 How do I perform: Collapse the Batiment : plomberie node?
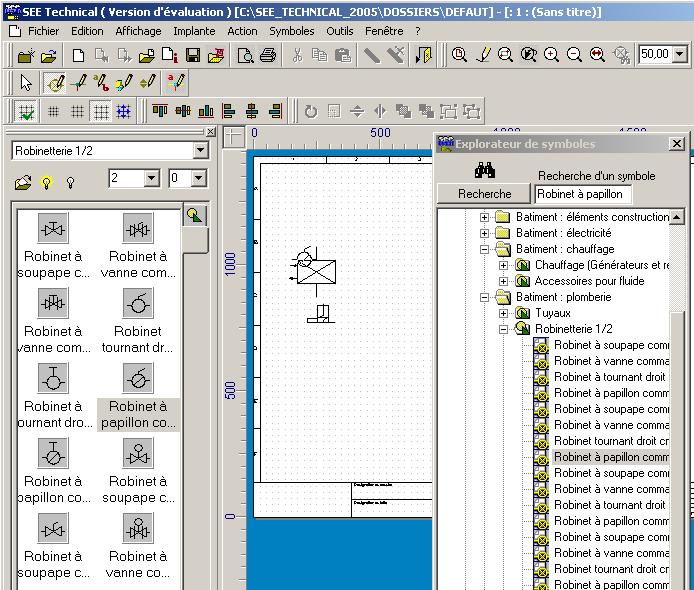pos(484,297)
